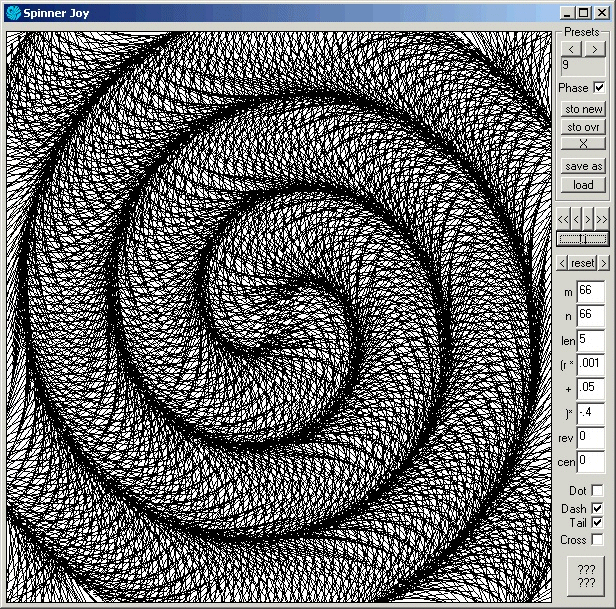Click the 'save as' button
Image resolution: width=616 pixels, height=609 pixels.
pos(583,166)
